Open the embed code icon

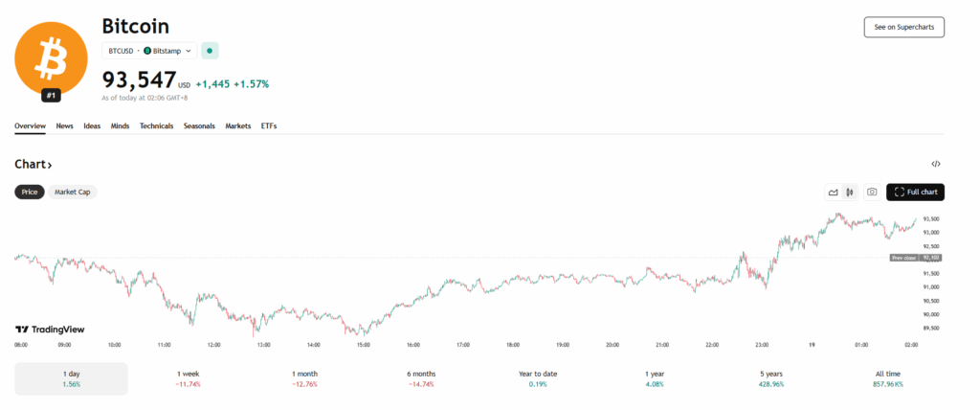(936, 164)
